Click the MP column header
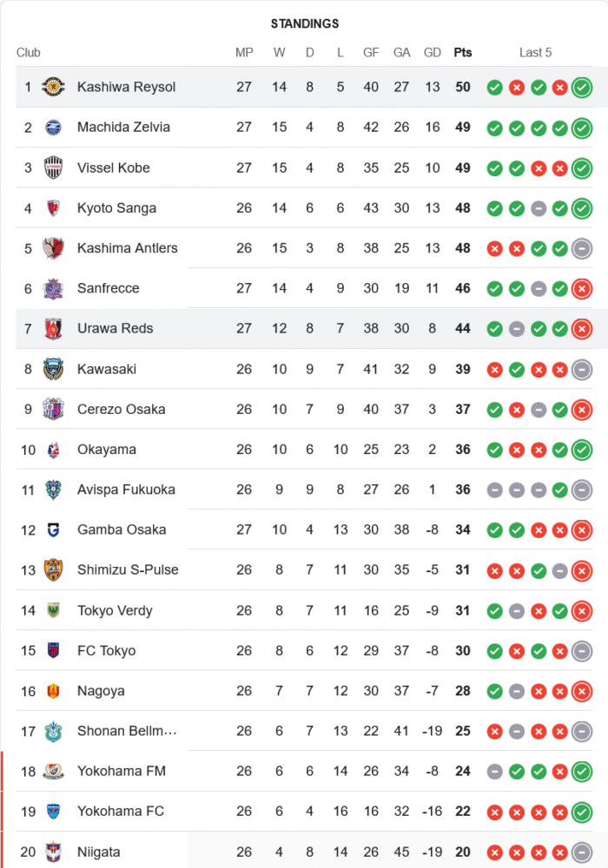 coord(244,52)
